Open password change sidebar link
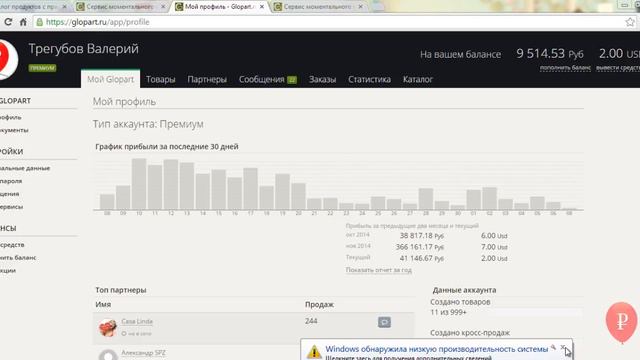Screen dimensions: 640x360 click(11, 181)
